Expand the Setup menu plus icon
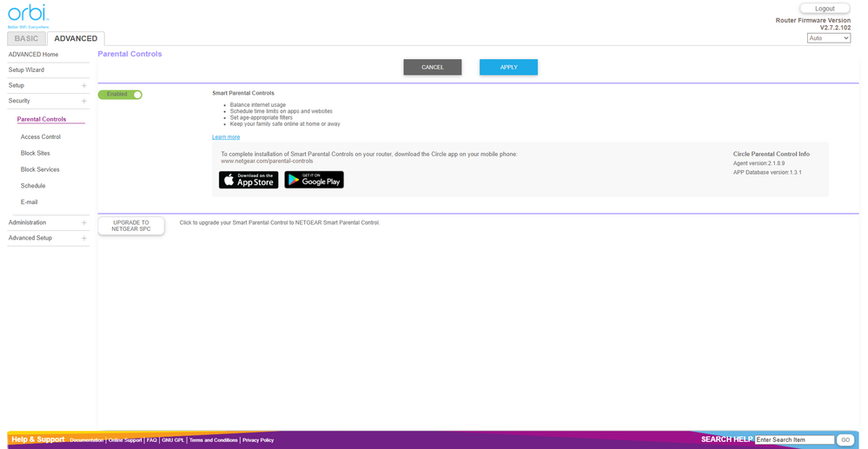This screenshot has width=868, height=449. click(x=84, y=86)
